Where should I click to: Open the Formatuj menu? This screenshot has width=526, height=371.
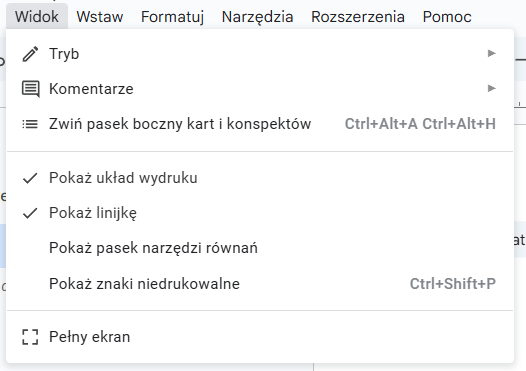click(172, 17)
